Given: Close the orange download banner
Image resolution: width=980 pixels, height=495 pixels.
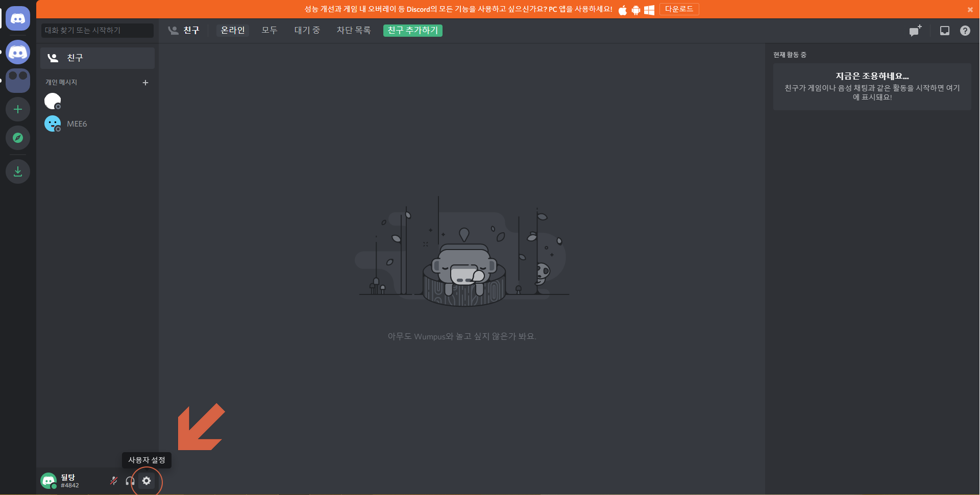Looking at the screenshot, I should pyautogui.click(x=970, y=10).
